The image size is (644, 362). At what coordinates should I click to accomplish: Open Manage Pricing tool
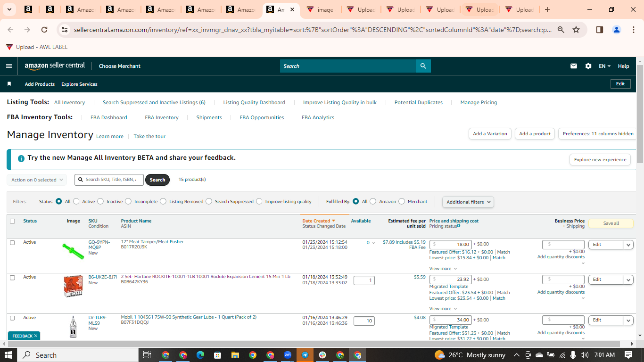479,102
